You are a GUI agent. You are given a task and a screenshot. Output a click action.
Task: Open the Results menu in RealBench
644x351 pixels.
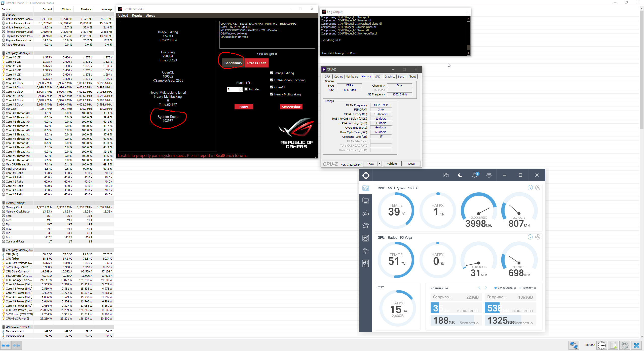(137, 16)
